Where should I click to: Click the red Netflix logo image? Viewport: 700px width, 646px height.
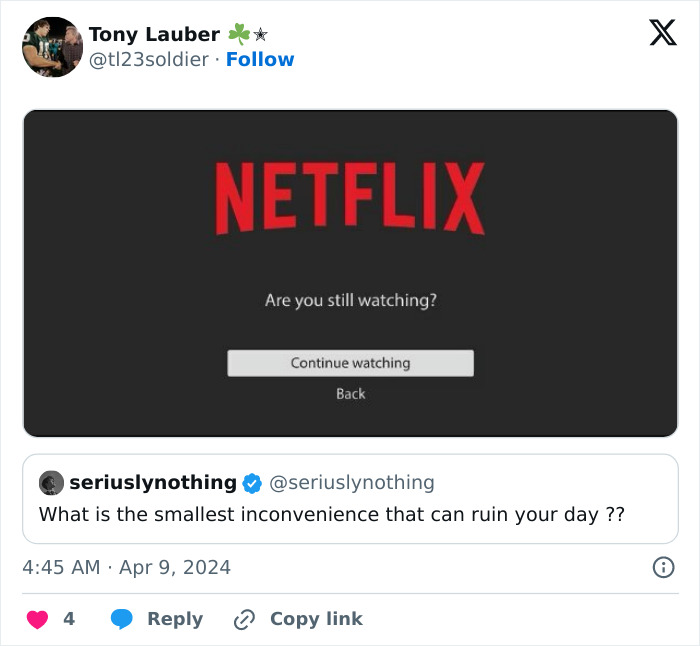350,198
